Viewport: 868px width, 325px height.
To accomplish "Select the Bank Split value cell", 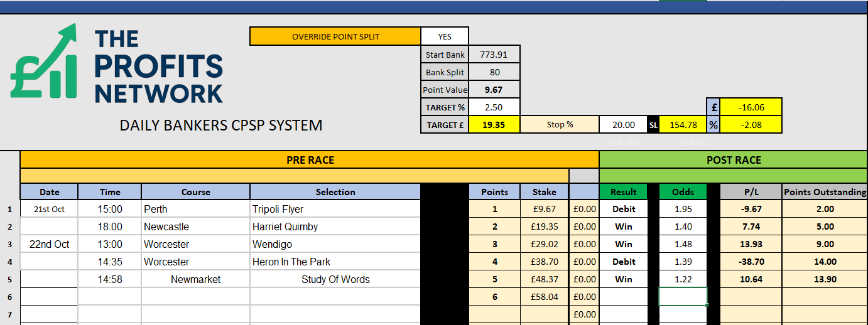I will pos(494,72).
